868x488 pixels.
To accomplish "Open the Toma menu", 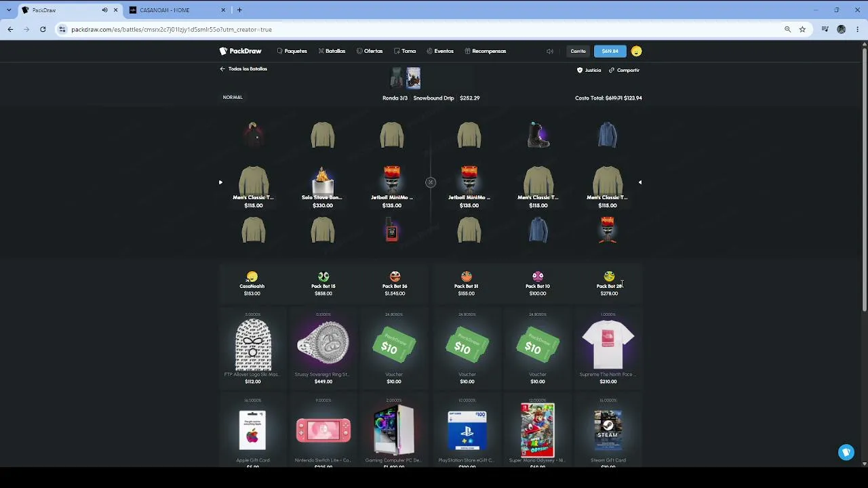I will pos(405,51).
